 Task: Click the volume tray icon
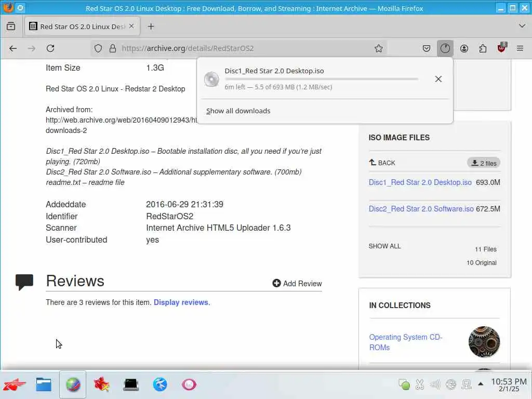pyautogui.click(x=435, y=384)
